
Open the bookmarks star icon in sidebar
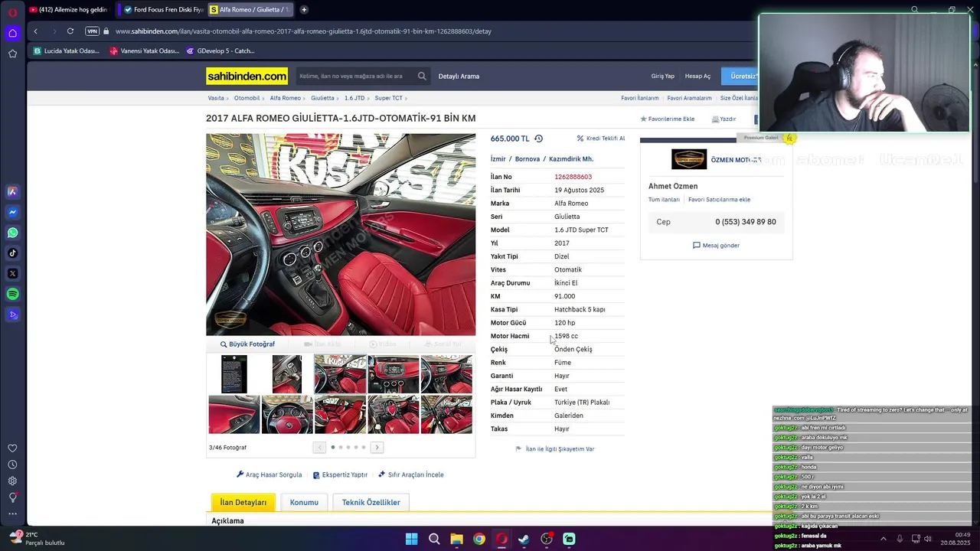tap(12, 54)
